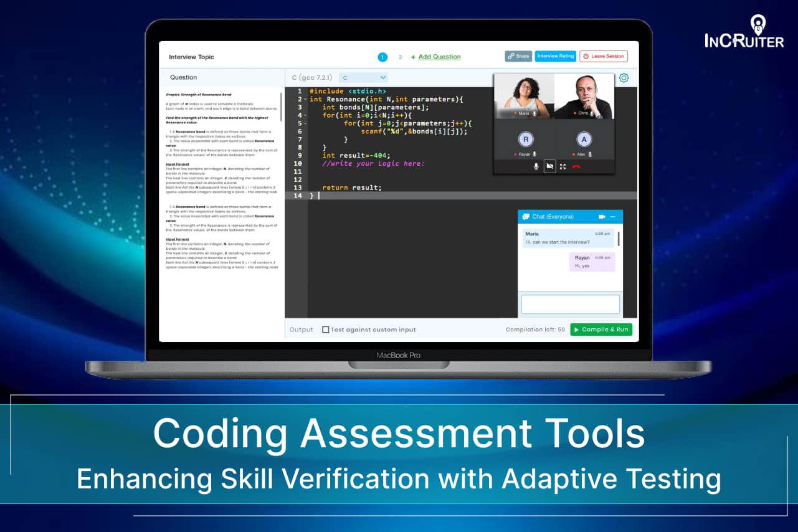Click the 'Graphs: Strength of Resonance Bond' title
Screen dimensions: 798x532
[198, 94]
